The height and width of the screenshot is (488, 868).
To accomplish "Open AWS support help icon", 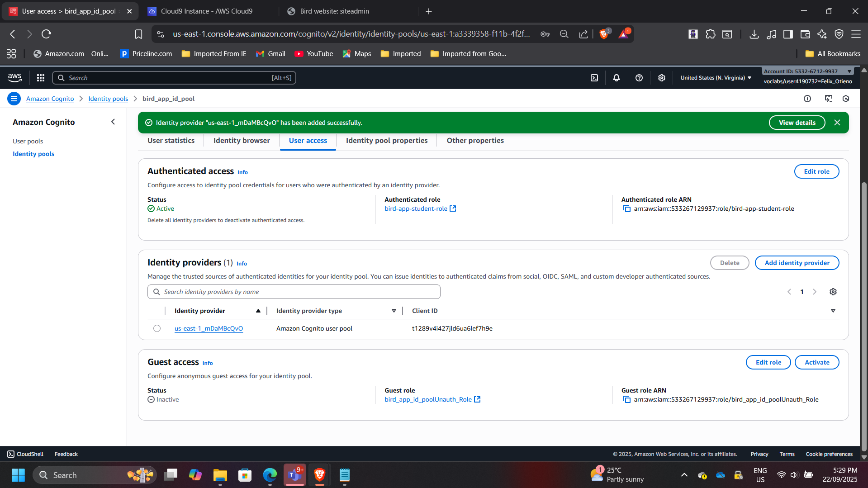I will 639,78.
